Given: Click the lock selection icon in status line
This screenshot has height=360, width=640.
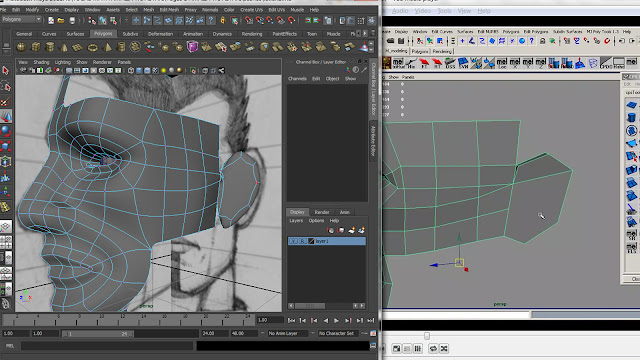Looking at the screenshot, I should (x=223, y=20).
